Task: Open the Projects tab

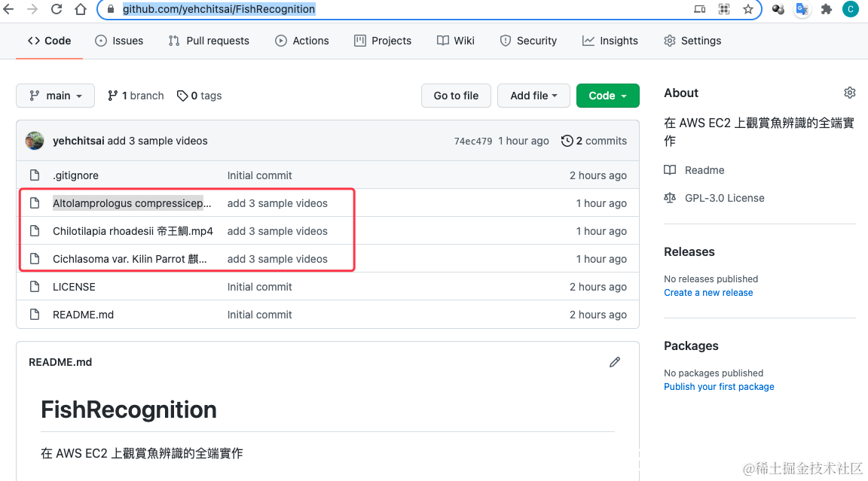Action: click(x=383, y=41)
